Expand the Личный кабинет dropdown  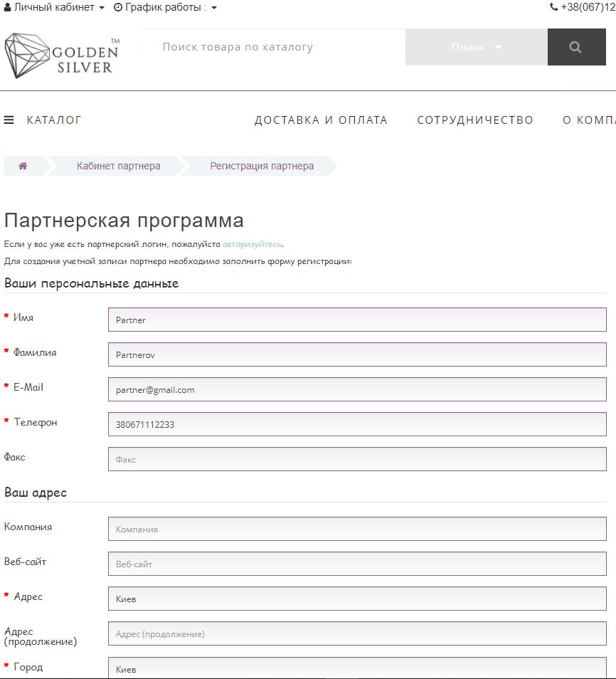point(55,7)
